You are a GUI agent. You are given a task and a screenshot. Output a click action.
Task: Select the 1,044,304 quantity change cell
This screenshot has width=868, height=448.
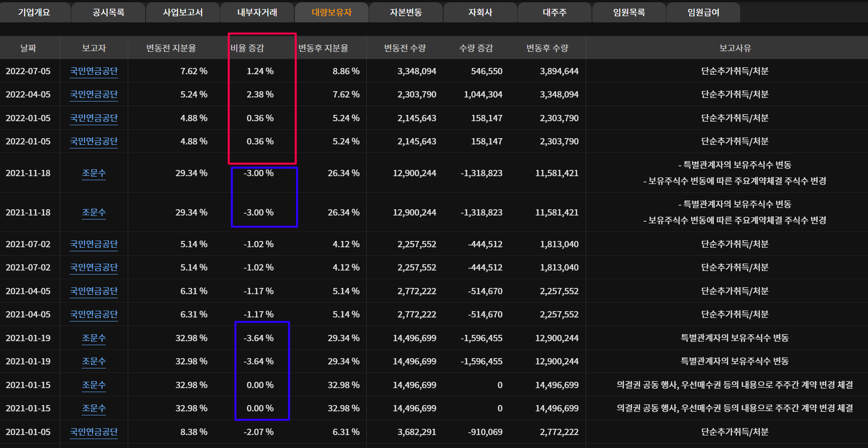(483, 94)
